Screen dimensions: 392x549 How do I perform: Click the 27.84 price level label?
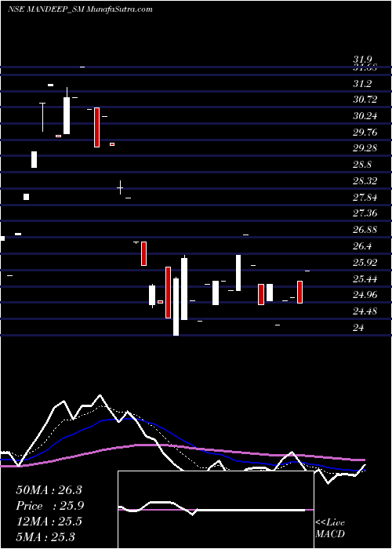(365, 198)
